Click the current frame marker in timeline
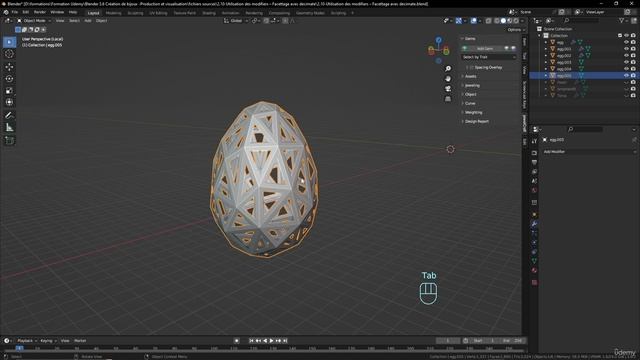The width and height of the screenshot is (640, 360). pos(19,348)
